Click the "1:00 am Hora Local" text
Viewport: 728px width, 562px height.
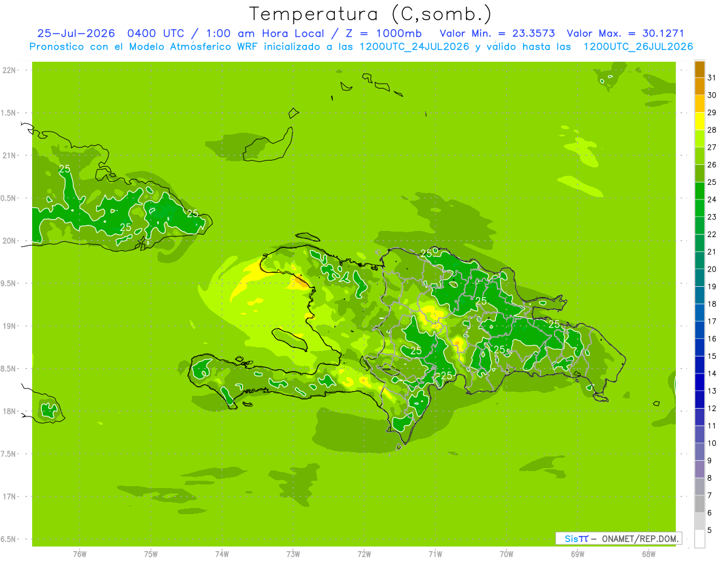pyautogui.click(x=265, y=33)
